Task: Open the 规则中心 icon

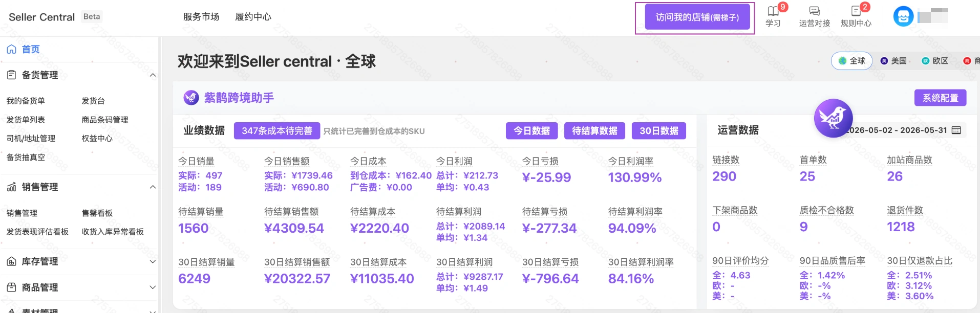Action: tap(856, 11)
